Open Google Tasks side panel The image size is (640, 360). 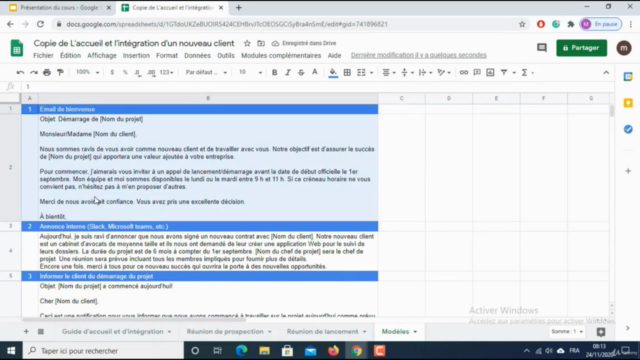628,129
